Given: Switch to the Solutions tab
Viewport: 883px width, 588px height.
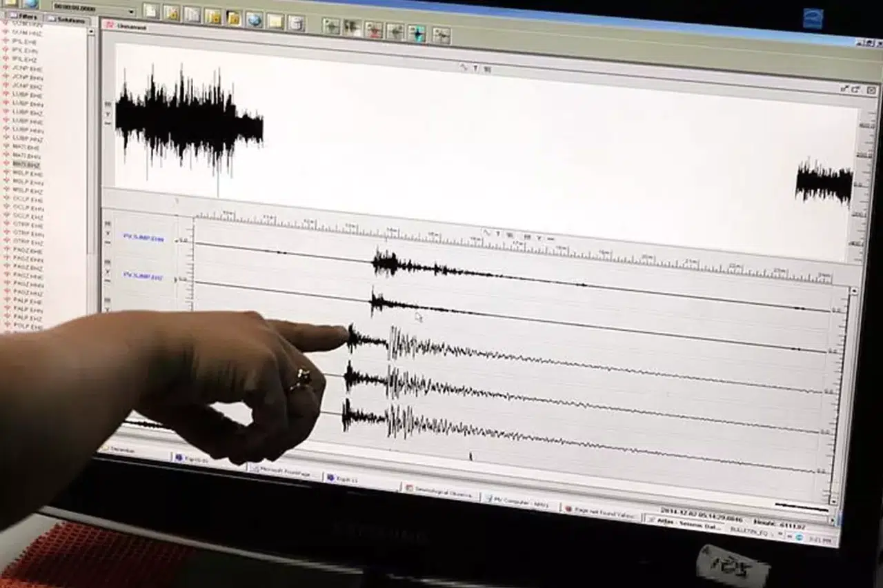Looking at the screenshot, I should pyautogui.click(x=68, y=20).
